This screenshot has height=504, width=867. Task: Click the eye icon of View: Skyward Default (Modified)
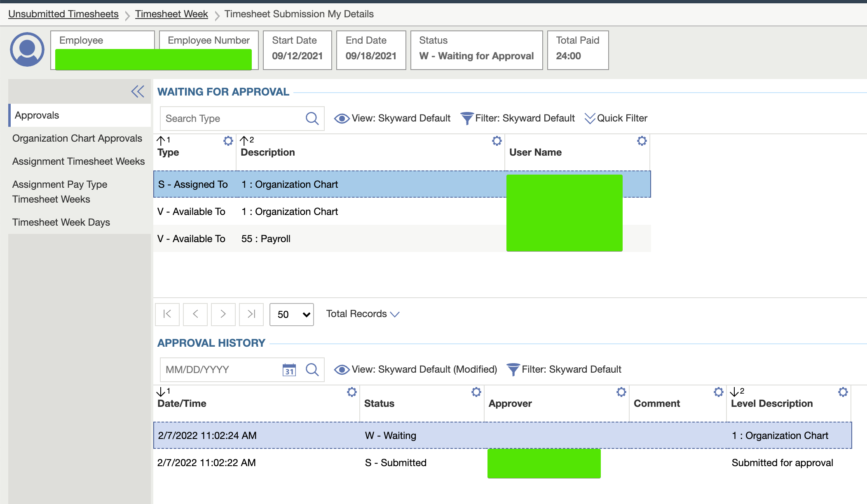[342, 370]
